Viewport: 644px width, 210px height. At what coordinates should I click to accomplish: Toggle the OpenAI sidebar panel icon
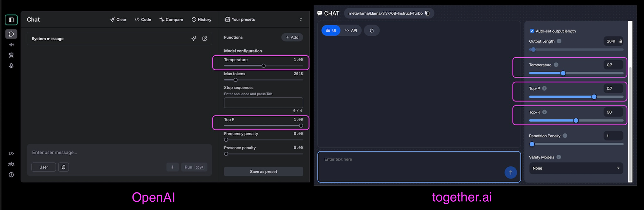11,20
